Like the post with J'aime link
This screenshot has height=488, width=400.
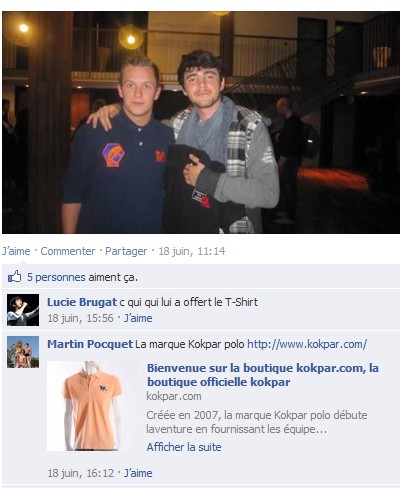(16, 251)
